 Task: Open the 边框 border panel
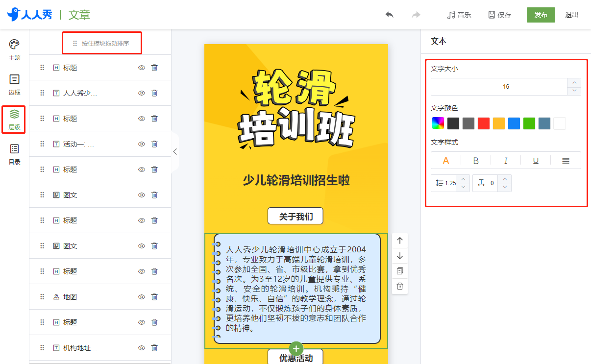coord(15,84)
